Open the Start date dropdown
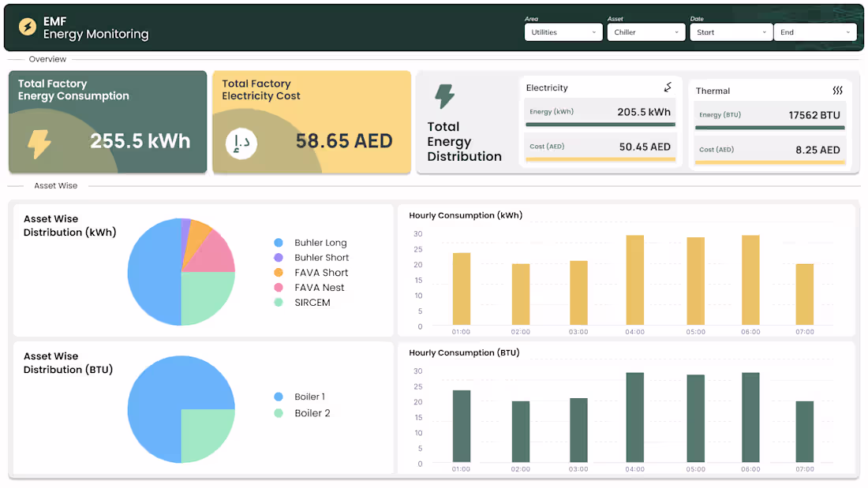This screenshot has width=868, height=488. [x=731, y=32]
